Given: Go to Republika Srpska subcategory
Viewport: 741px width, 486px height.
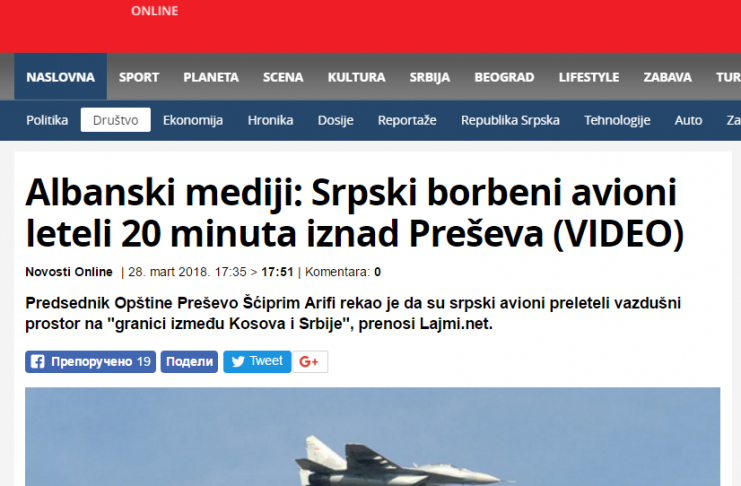Looking at the screenshot, I should point(510,120).
